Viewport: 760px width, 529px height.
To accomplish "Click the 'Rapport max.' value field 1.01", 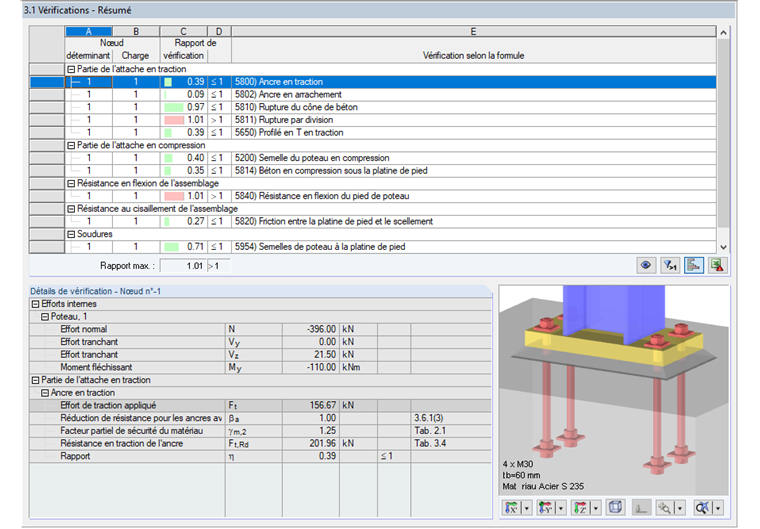I will 183,266.
